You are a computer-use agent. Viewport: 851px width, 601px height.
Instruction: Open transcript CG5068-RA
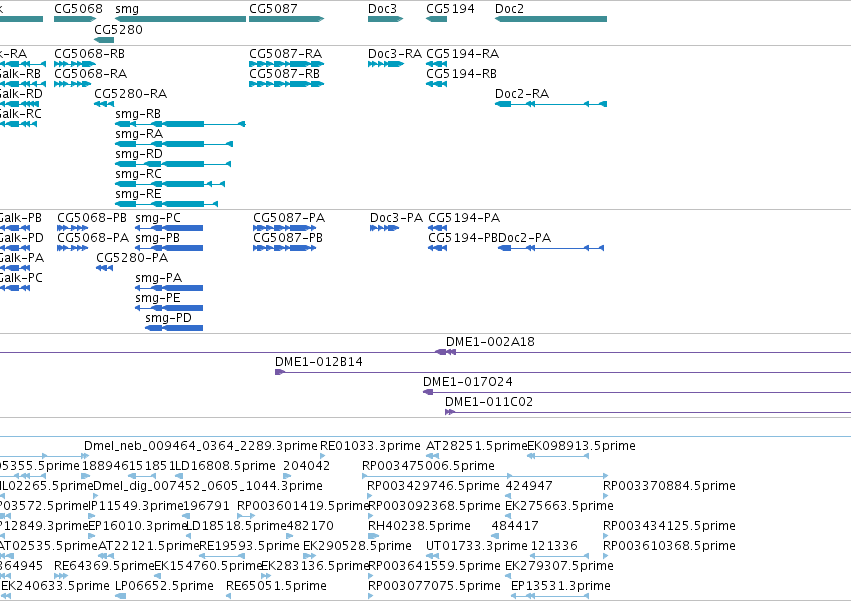tap(91, 74)
